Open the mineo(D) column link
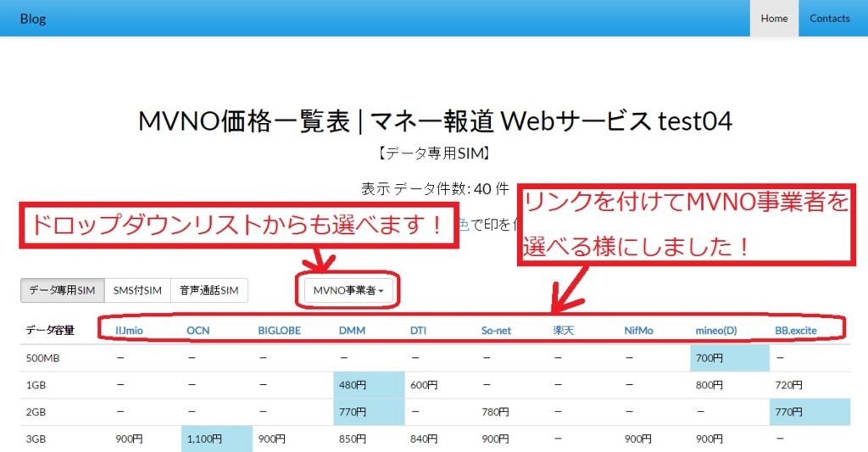This screenshot has height=452, width=868. [716, 330]
